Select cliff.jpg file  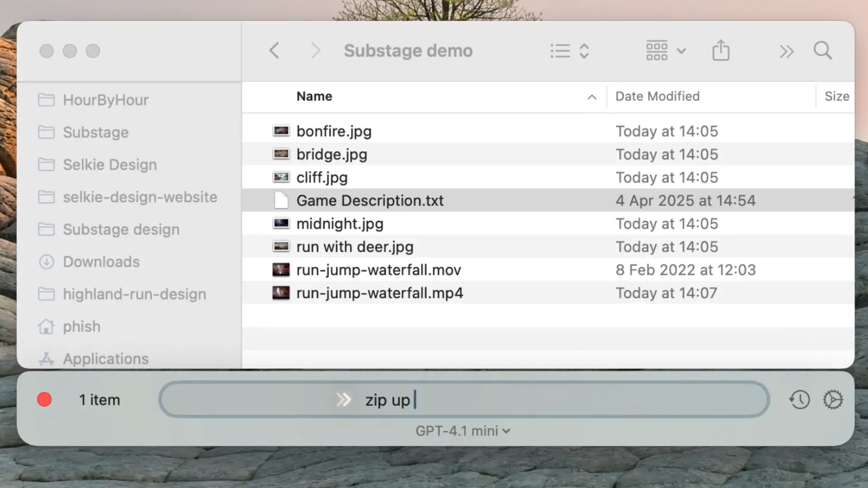click(x=548, y=177)
